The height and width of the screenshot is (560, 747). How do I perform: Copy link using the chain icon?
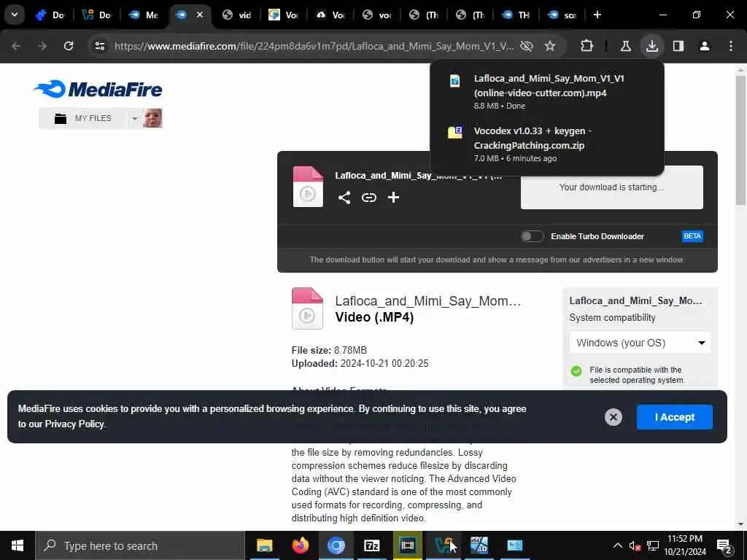point(368,198)
